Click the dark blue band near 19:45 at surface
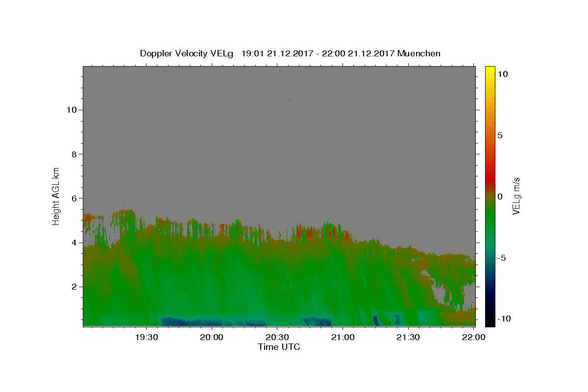 (213, 322)
